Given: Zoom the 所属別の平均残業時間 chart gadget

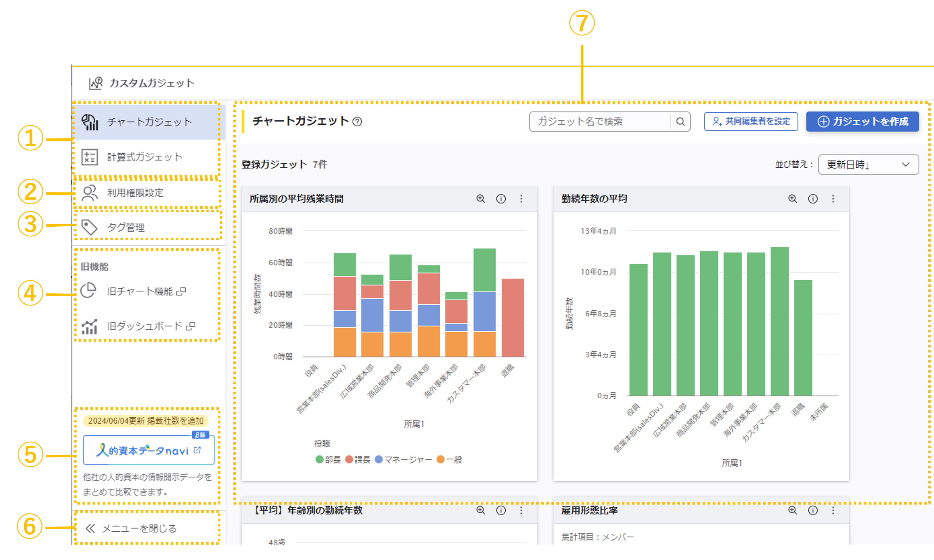Looking at the screenshot, I should pos(480,199).
